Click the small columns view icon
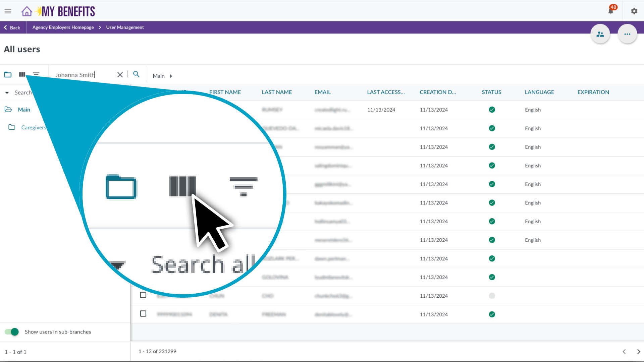The height and width of the screenshot is (362, 644). coord(22,74)
